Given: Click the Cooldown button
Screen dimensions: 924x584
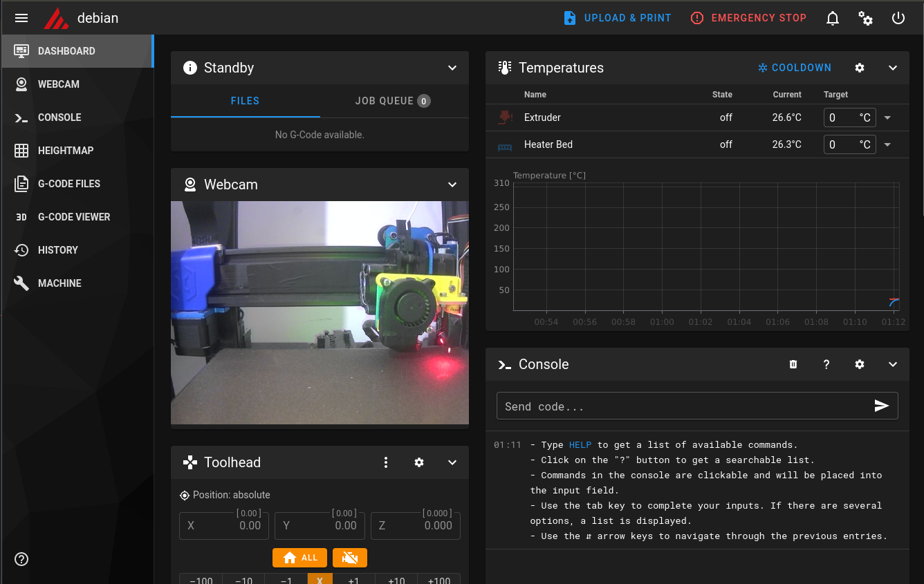Looking at the screenshot, I should click(x=795, y=68).
